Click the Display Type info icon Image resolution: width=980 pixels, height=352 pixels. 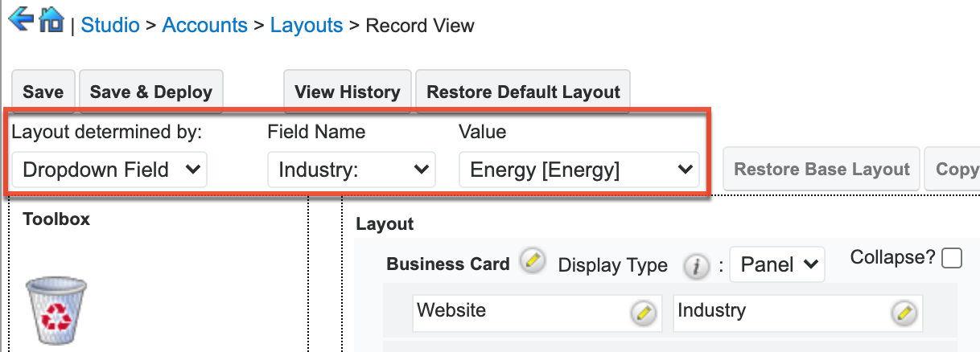[x=696, y=267]
